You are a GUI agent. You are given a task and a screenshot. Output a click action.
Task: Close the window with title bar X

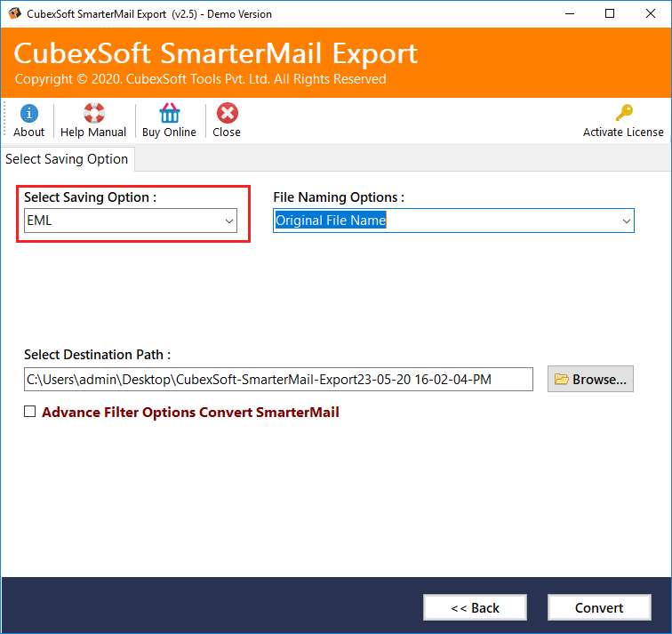click(x=650, y=13)
